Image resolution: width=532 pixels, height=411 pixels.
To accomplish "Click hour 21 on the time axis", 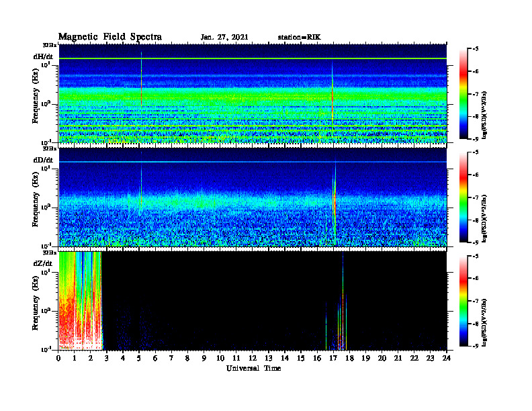I will (398, 359).
